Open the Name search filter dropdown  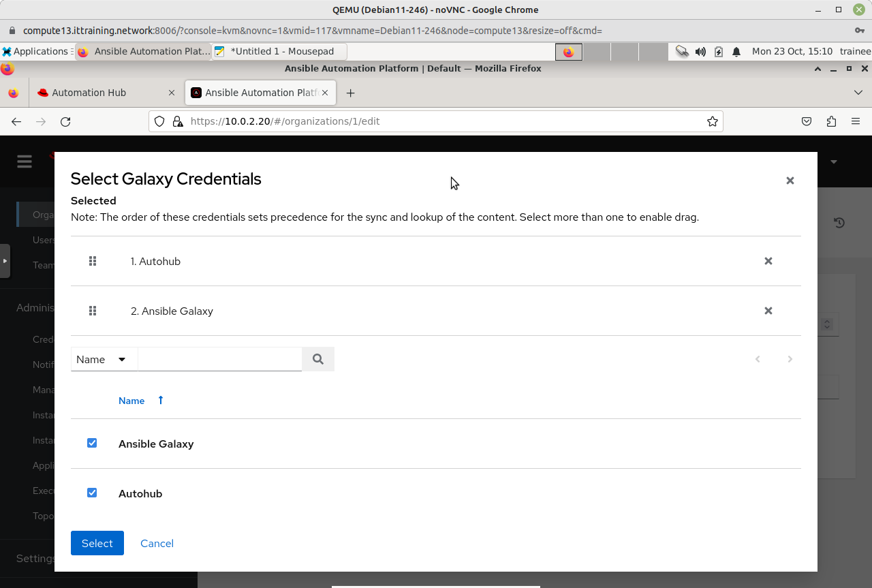104,359
